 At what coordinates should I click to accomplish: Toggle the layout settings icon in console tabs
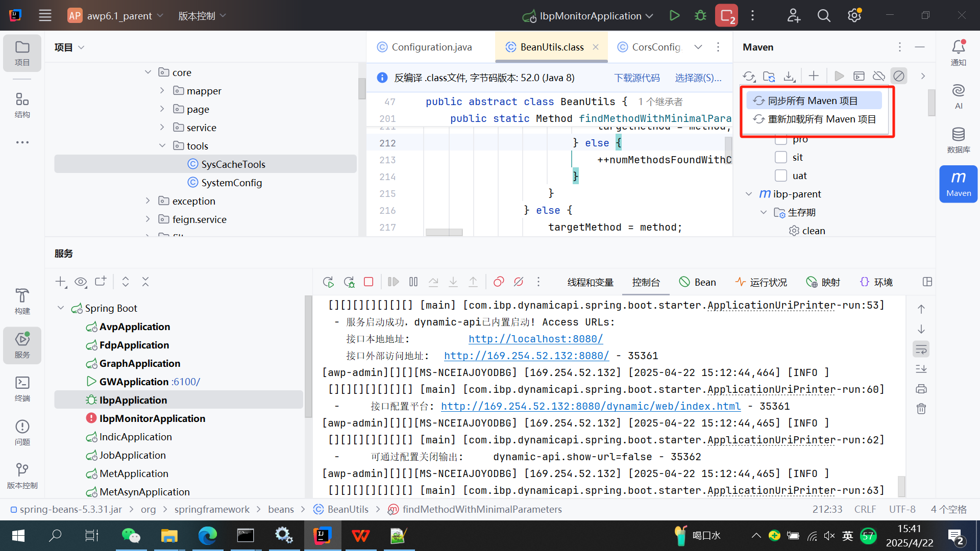pos(927,282)
